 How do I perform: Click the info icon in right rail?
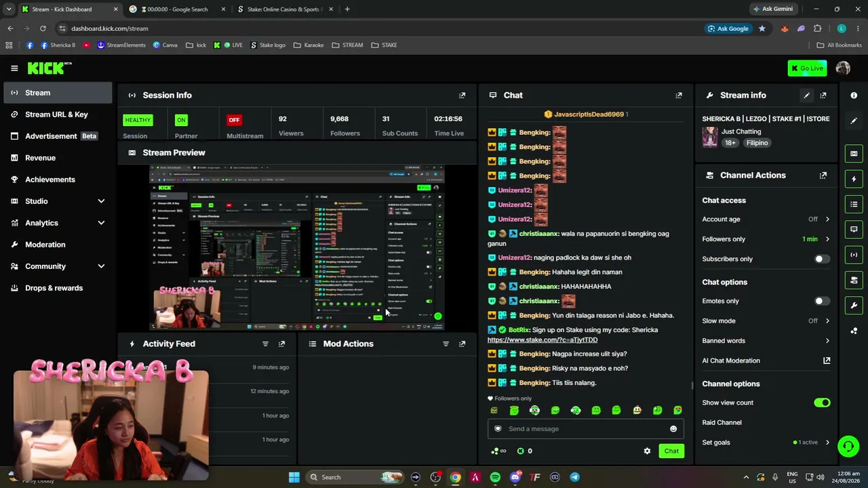pyautogui.click(x=854, y=96)
